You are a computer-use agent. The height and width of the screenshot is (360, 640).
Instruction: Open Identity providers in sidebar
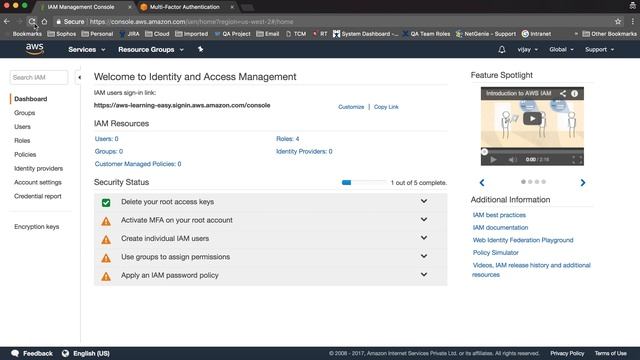pyautogui.click(x=38, y=168)
